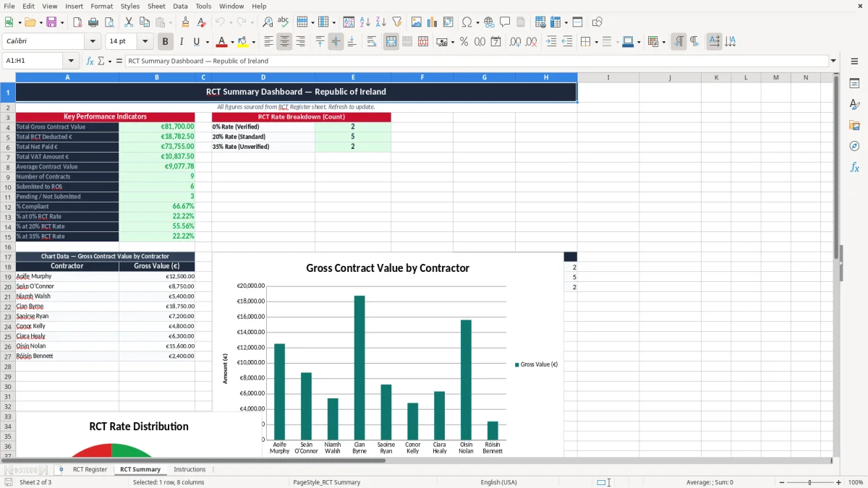Click the Sort Ascending icon
The image size is (868, 488).
click(365, 22)
